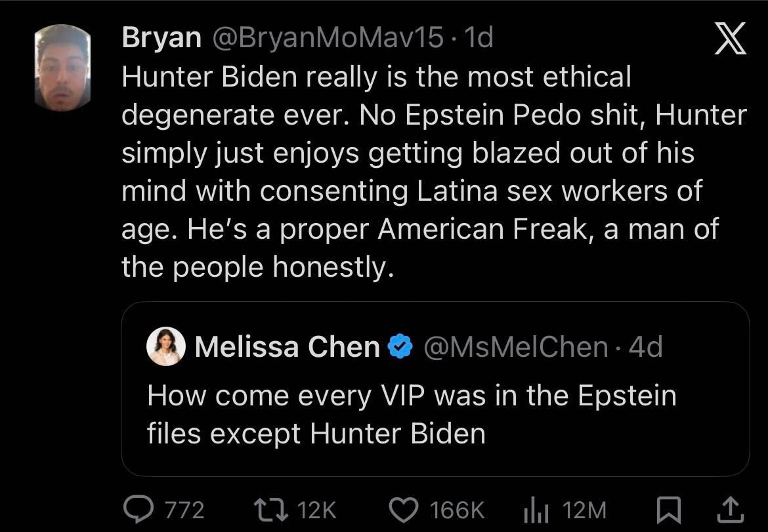Open the @BryanMoMav15 handle link
The height and width of the screenshot is (532, 768).
tap(326, 39)
